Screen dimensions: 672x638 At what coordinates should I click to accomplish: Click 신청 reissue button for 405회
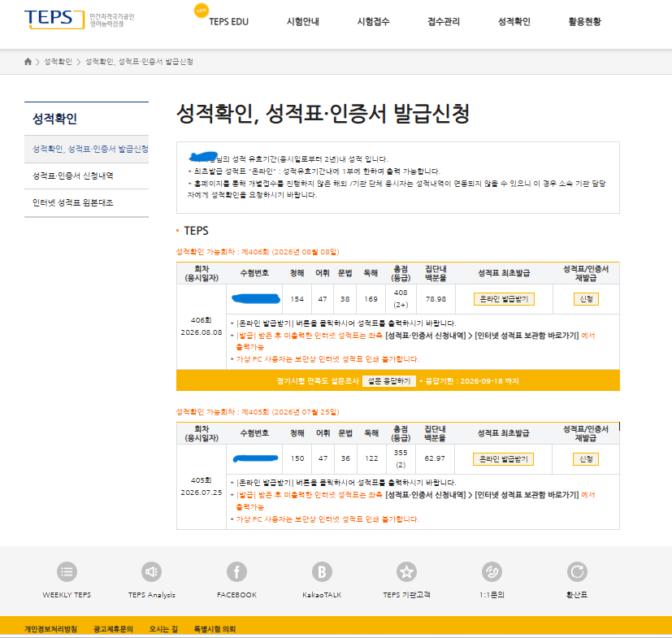click(x=586, y=459)
